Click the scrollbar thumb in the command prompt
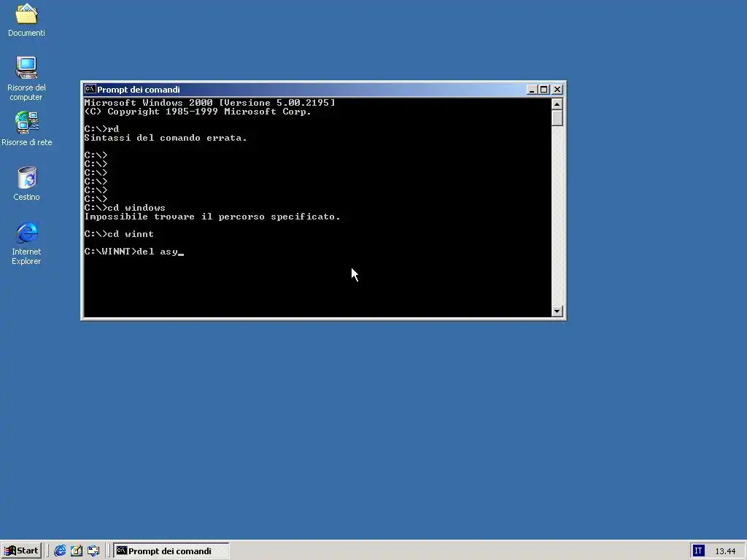747x560 pixels. click(x=557, y=118)
